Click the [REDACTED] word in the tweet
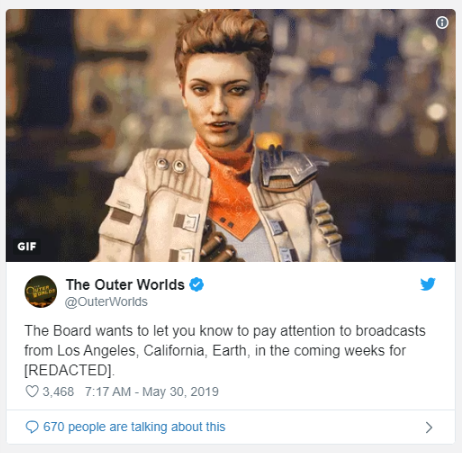The width and height of the screenshot is (462, 453). [x=69, y=370]
